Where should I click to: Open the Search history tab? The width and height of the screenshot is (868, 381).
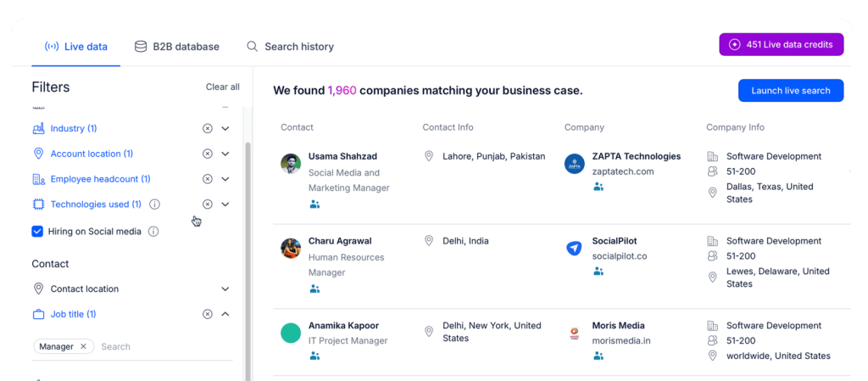pyautogui.click(x=290, y=47)
